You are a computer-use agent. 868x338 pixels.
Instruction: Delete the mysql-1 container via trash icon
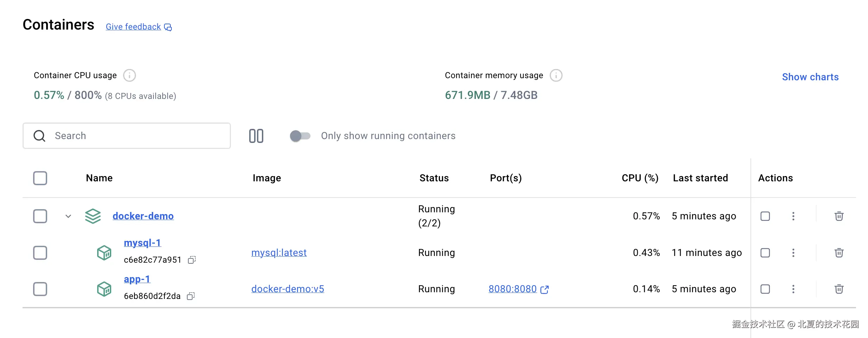coord(839,253)
